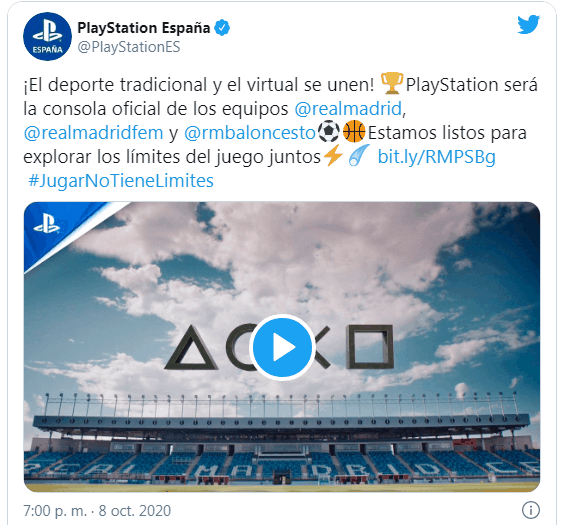567x525 pixels.
Task: Click the Twitter bird logo
Action: click(528, 25)
